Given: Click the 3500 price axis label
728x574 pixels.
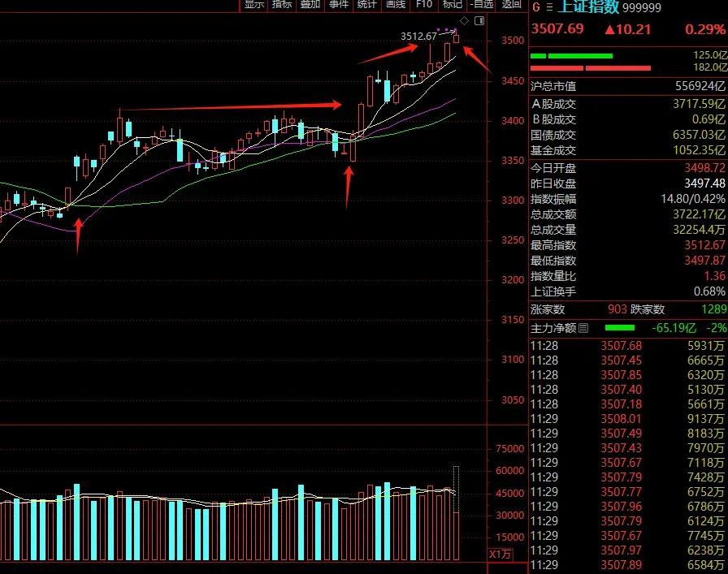Looking at the screenshot, I should click(x=513, y=41).
